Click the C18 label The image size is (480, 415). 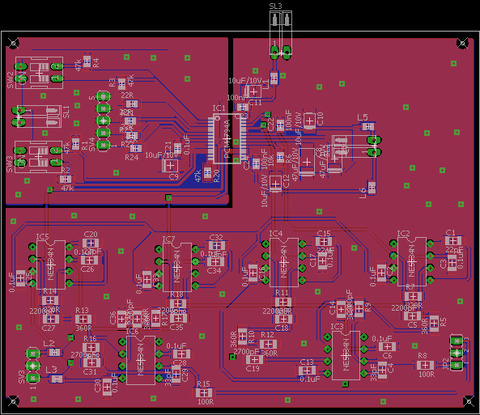[282, 328]
